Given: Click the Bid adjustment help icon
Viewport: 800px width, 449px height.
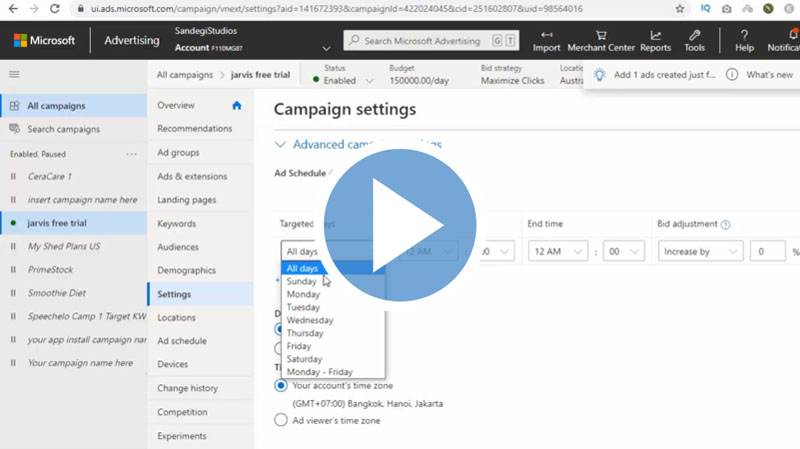Looking at the screenshot, I should (726, 224).
